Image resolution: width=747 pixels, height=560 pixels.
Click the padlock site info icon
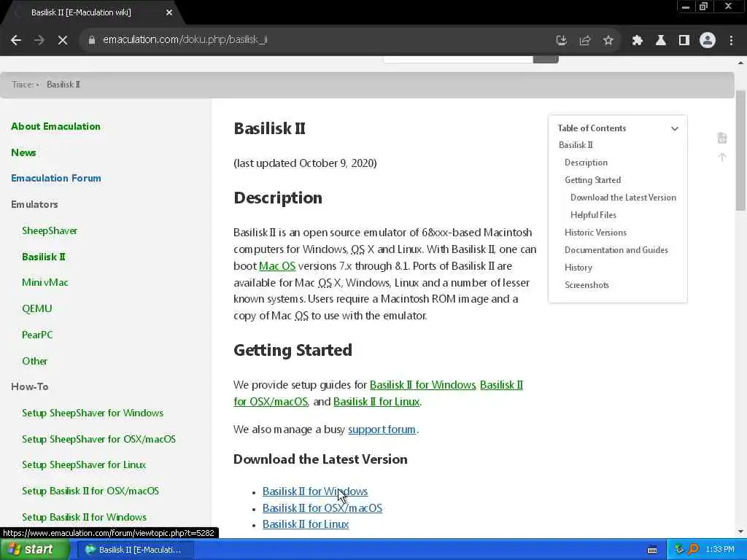coord(91,40)
